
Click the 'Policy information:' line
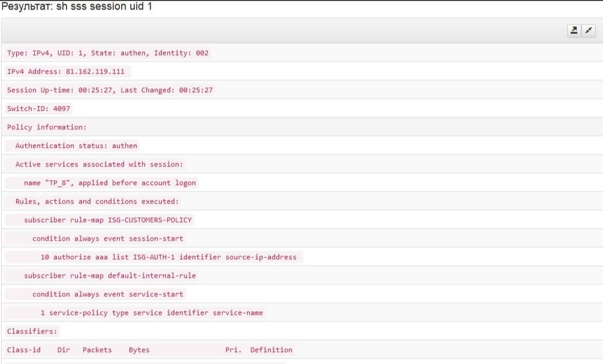coord(47,127)
